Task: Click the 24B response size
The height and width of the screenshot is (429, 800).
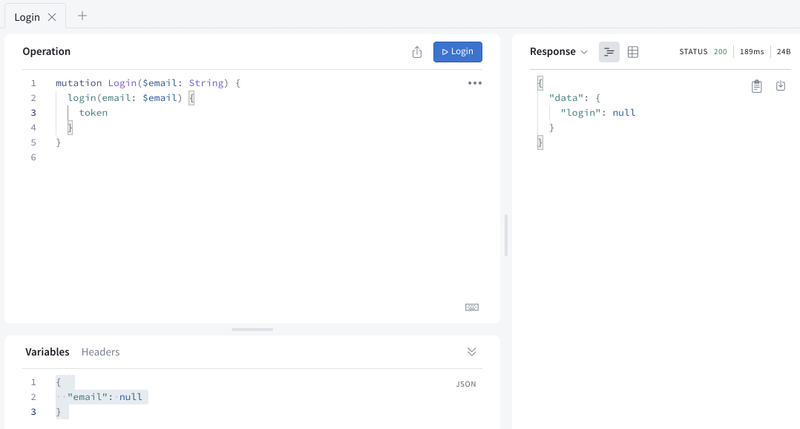Action: coord(783,52)
